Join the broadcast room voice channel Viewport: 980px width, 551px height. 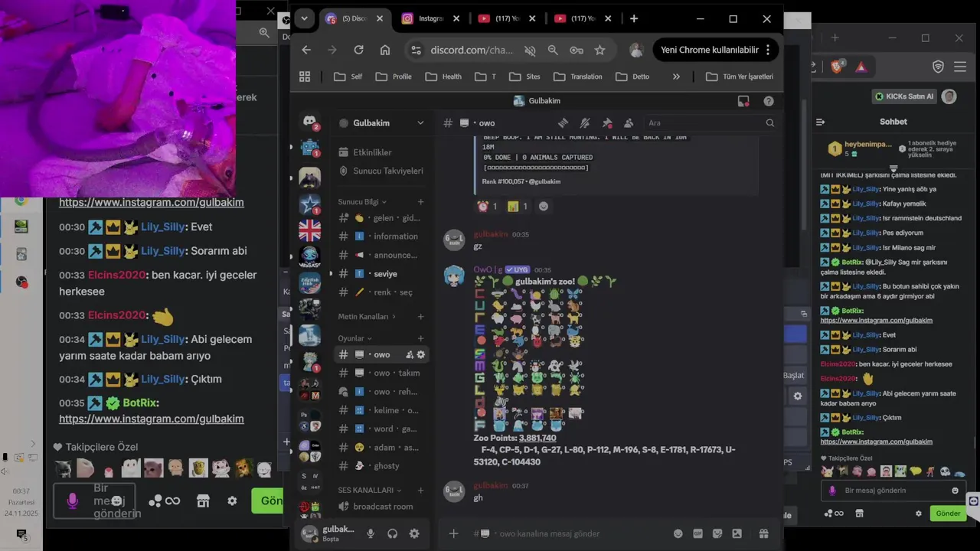(x=381, y=507)
